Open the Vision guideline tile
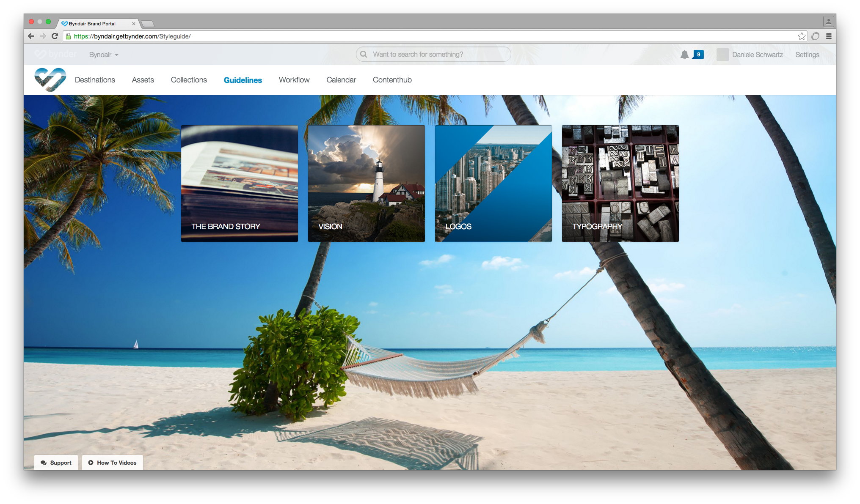 pos(366,184)
